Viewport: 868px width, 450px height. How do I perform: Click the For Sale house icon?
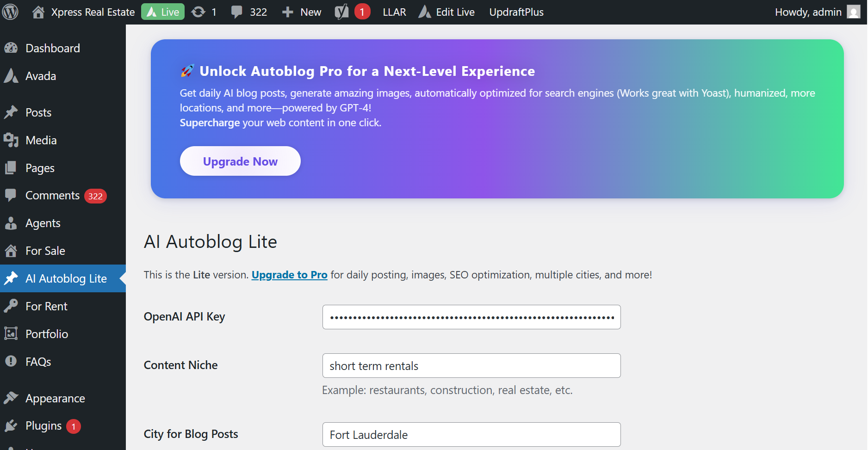tap(11, 251)
